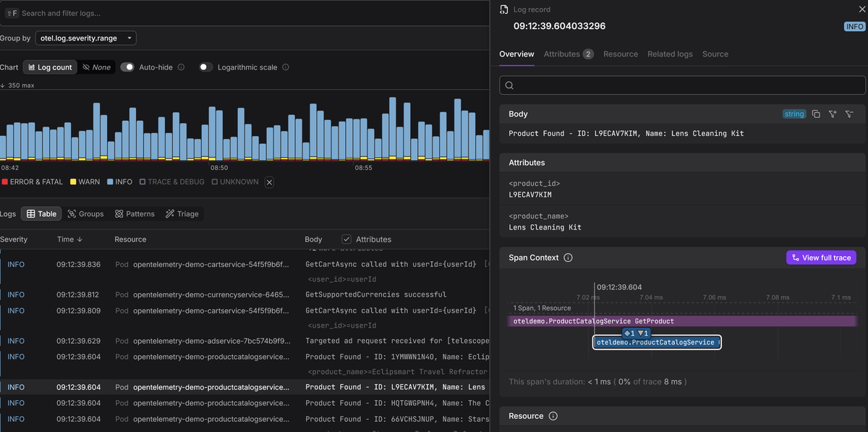Click info icon beside Span Context

(x=568, y=258)
